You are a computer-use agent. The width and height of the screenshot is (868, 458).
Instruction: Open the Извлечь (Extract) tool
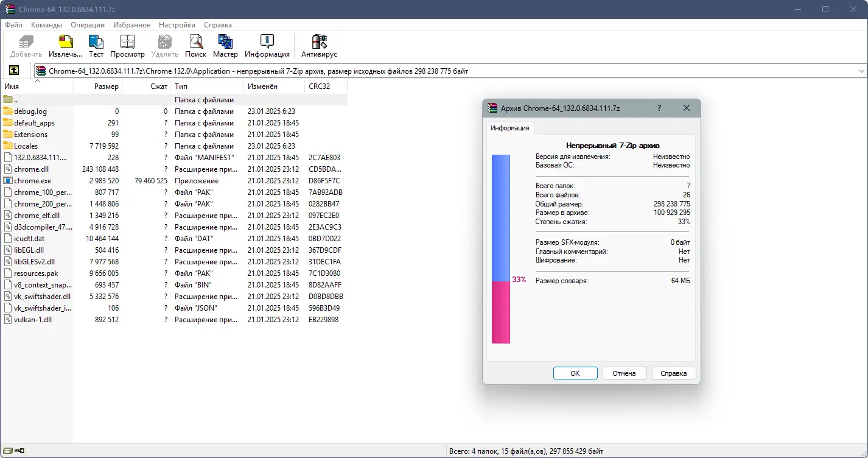(x=65, y=46)
